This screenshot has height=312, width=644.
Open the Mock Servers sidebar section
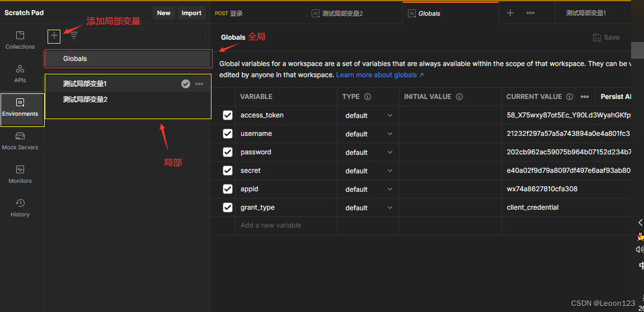pyautogui.click(x=20, y=141)
